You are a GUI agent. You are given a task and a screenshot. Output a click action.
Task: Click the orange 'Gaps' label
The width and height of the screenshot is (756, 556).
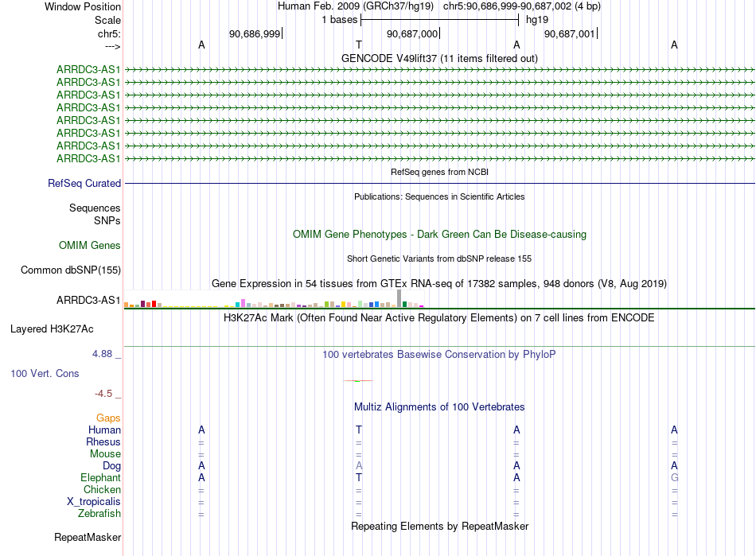[108, 418]
